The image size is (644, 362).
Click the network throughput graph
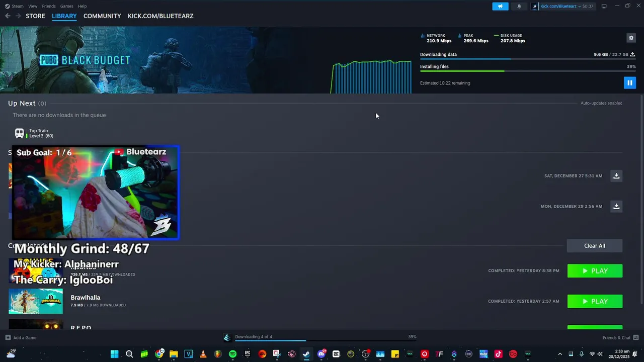pyautogui.click(x=371, y=76)
